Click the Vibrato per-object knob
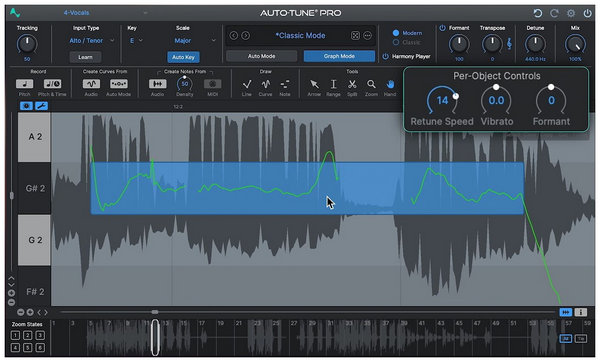The width and height of the screenshot is (600, 362). [x=496, y=100]
